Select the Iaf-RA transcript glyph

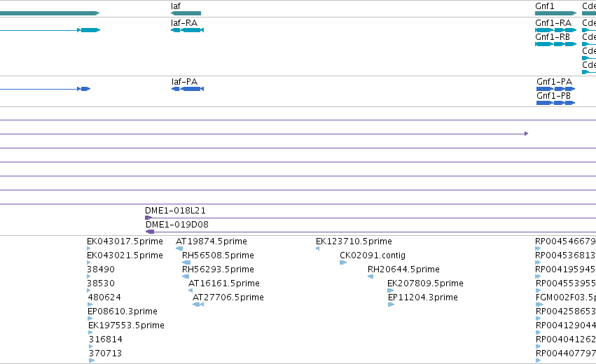click(x=188, y=30)
